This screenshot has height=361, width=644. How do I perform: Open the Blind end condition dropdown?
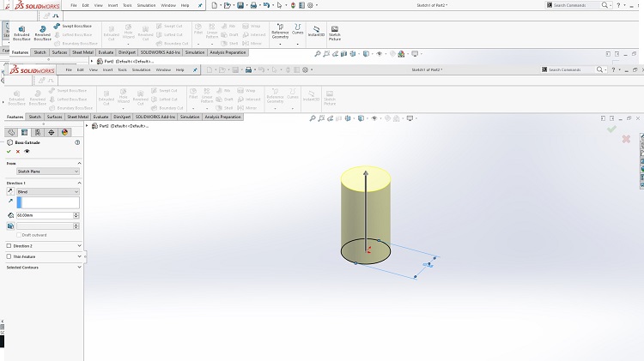tap(47, 191)
